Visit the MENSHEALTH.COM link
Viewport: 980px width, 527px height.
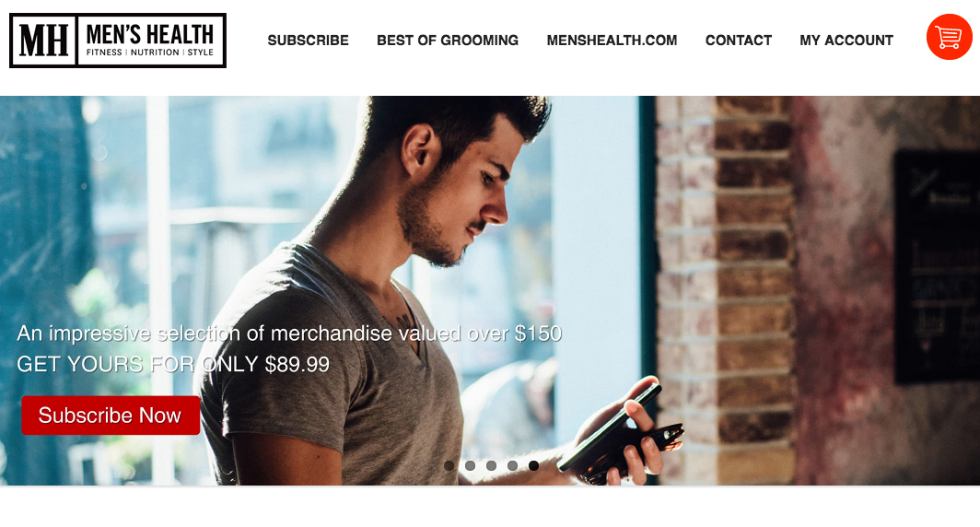[612, 40]
